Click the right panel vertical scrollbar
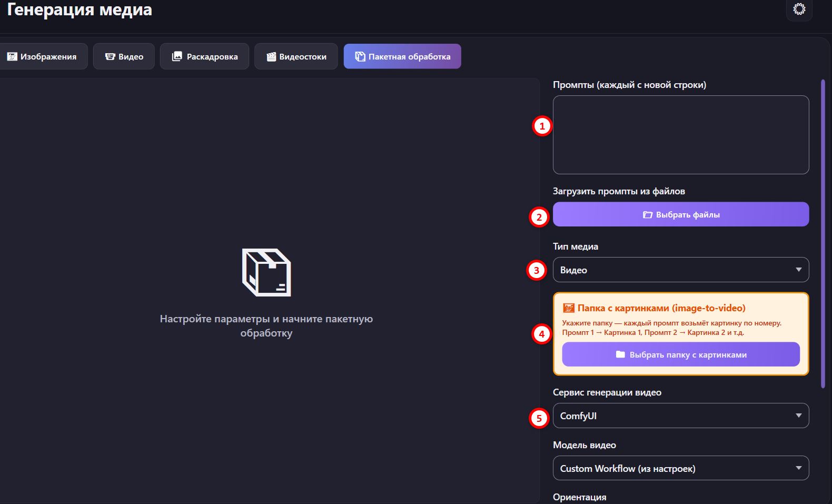 pos(823,234)
